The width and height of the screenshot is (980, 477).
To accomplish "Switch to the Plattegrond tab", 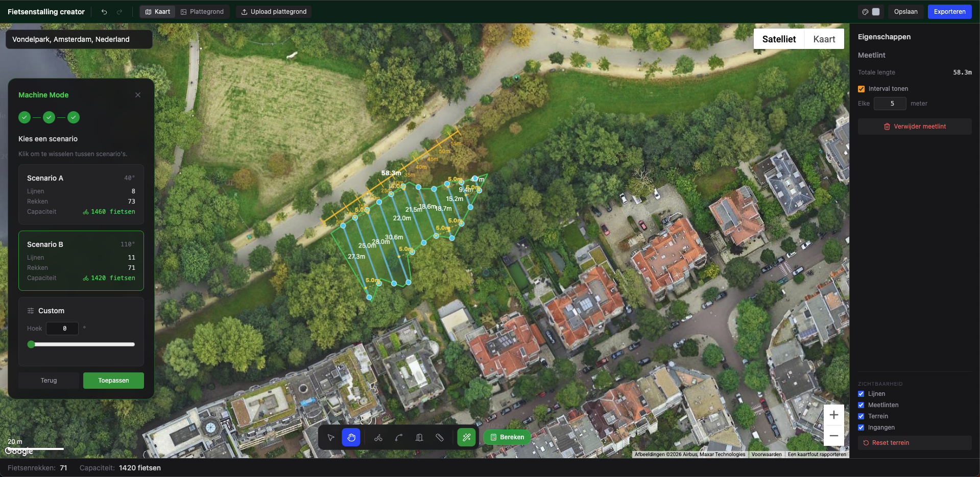I will pyautogui.click(x=202, y=12).
